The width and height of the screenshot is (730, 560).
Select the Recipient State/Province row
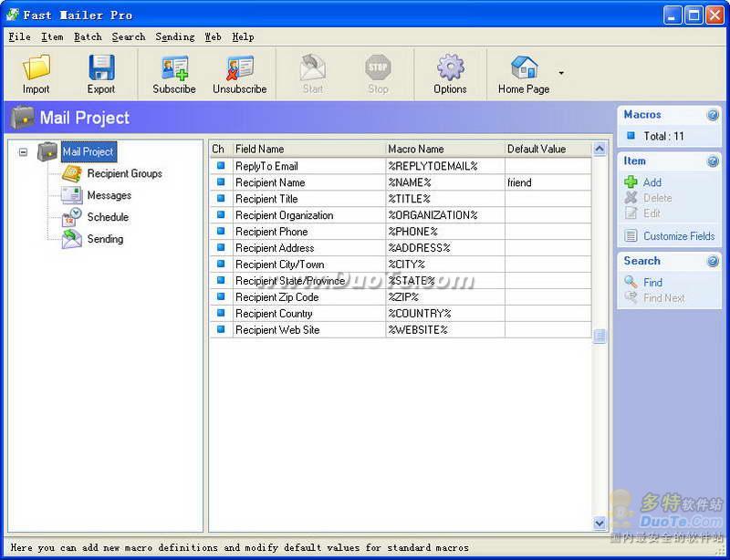click(x=401, y=281)
